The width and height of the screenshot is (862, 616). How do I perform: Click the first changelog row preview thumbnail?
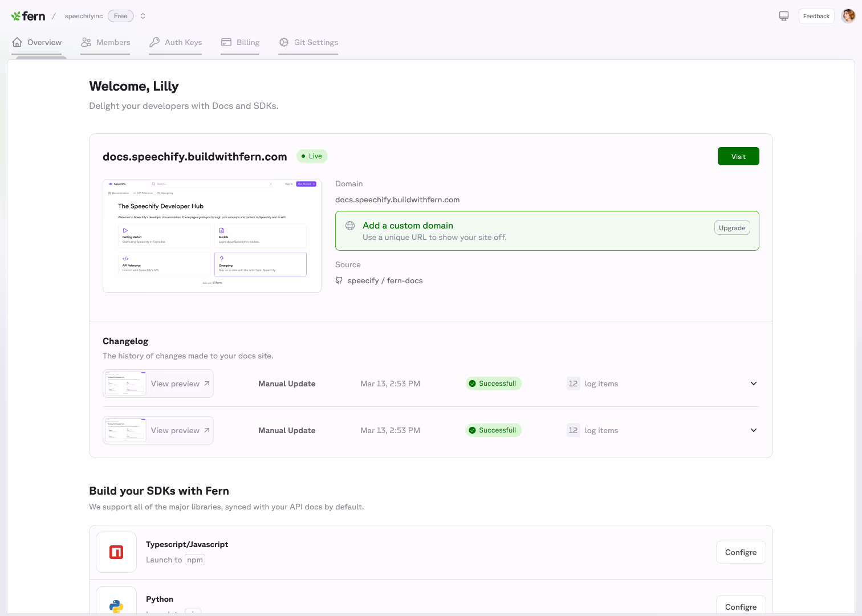[x=125, y=384]
